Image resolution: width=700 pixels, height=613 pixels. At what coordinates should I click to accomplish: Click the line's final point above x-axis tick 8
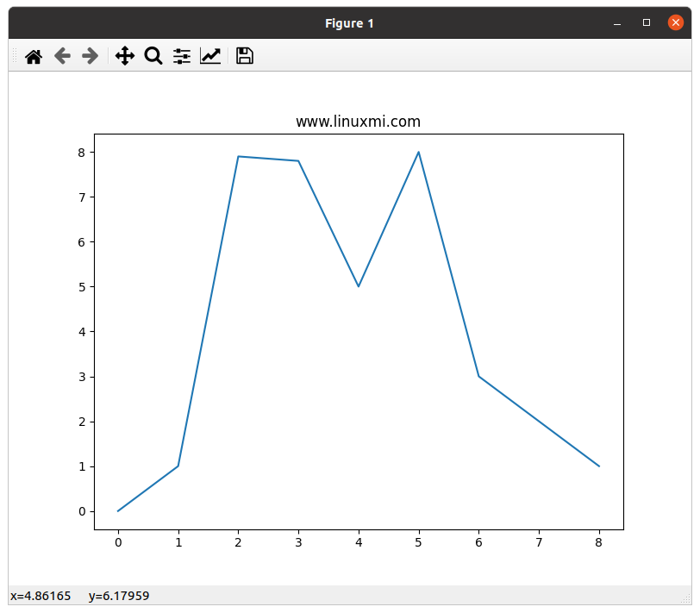point(598,466)
